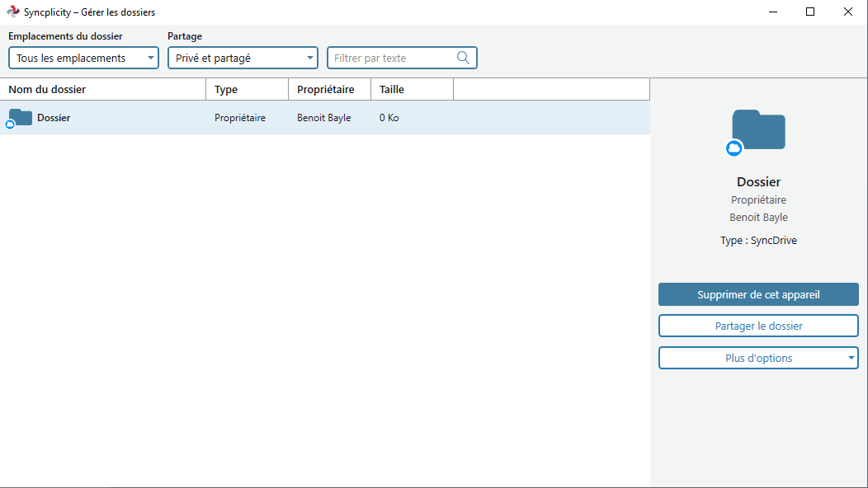Click the Dossier title in details panel

click(x=758, y=181)
